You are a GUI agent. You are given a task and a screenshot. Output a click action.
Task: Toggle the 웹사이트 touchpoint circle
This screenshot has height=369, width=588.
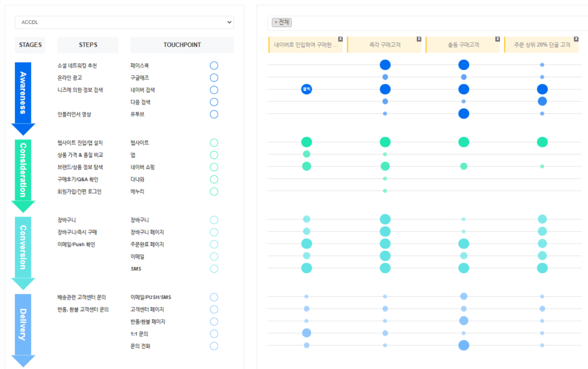214,143
